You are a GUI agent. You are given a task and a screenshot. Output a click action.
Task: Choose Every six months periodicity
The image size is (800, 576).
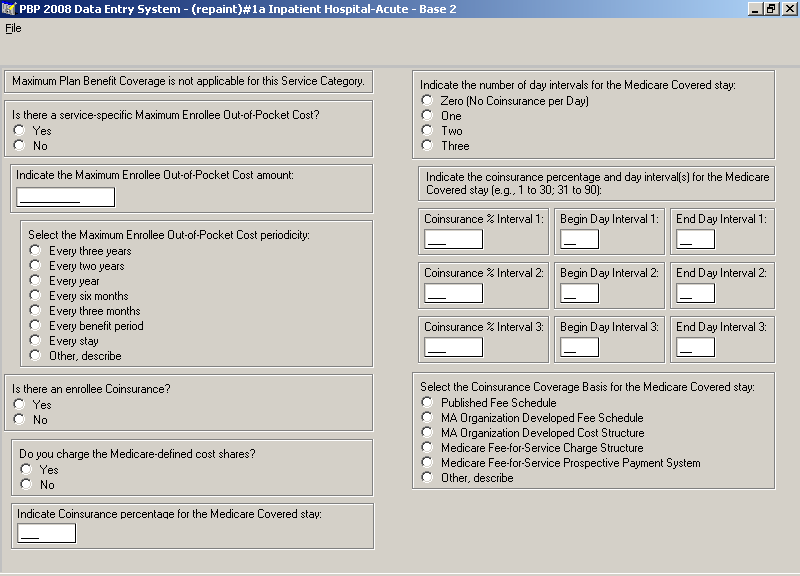click(35, 295)
